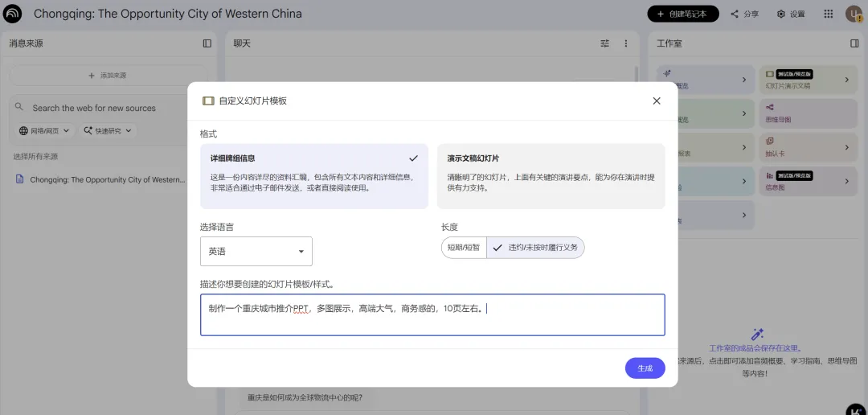Choose the 违约/未按时履行义务 length option

click(x=535, y=248)
